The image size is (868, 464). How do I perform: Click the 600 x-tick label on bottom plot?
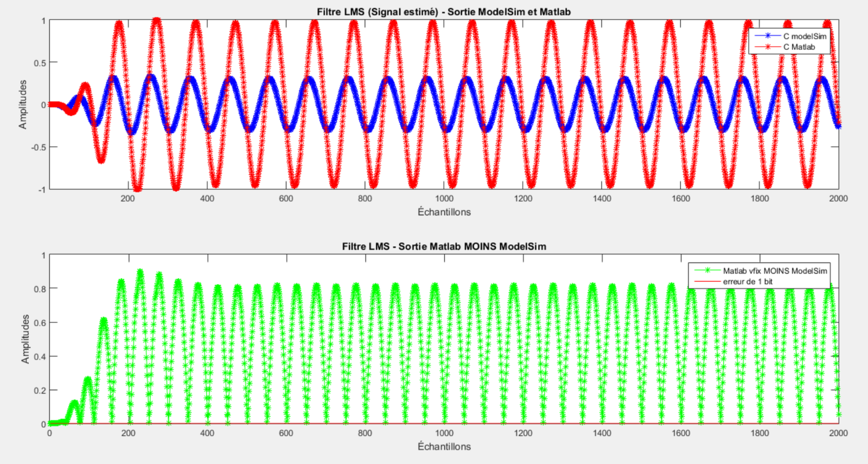286,433
